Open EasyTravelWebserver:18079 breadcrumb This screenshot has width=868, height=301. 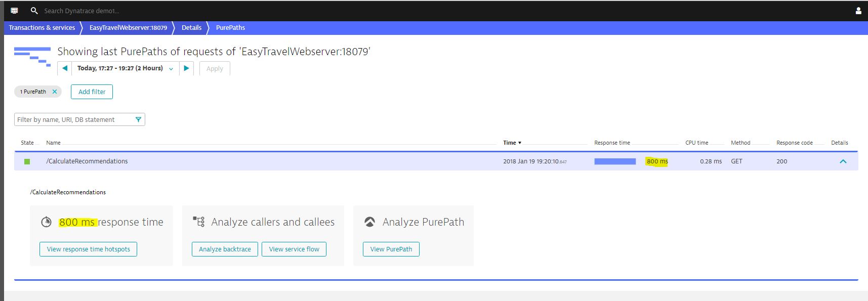pos(128,28)
